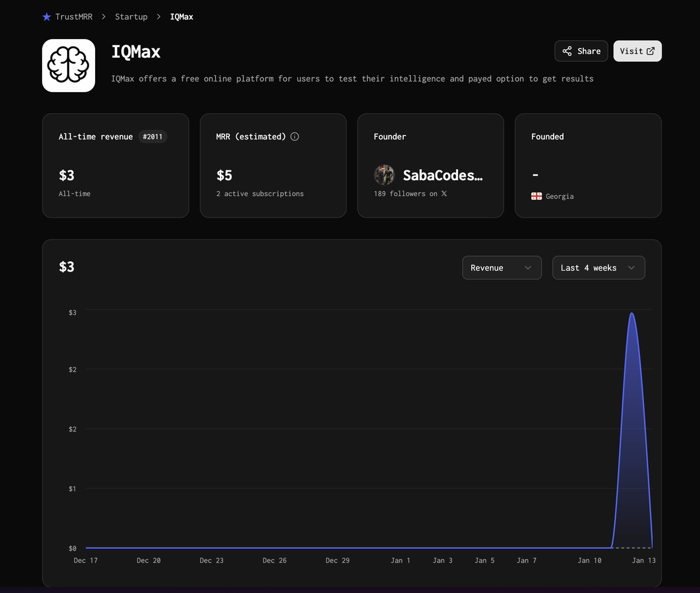Click the external link icon on Visit

point(650,51)
